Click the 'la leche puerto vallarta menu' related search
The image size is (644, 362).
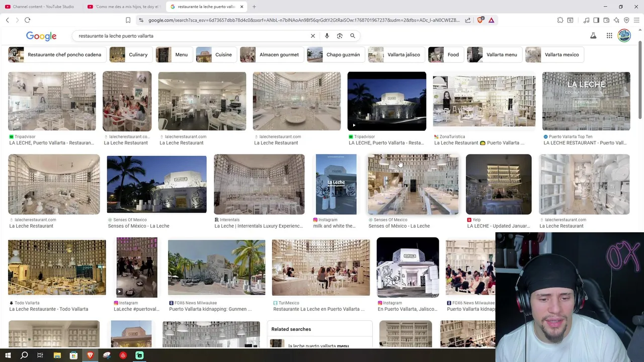[x=318, y=346]
